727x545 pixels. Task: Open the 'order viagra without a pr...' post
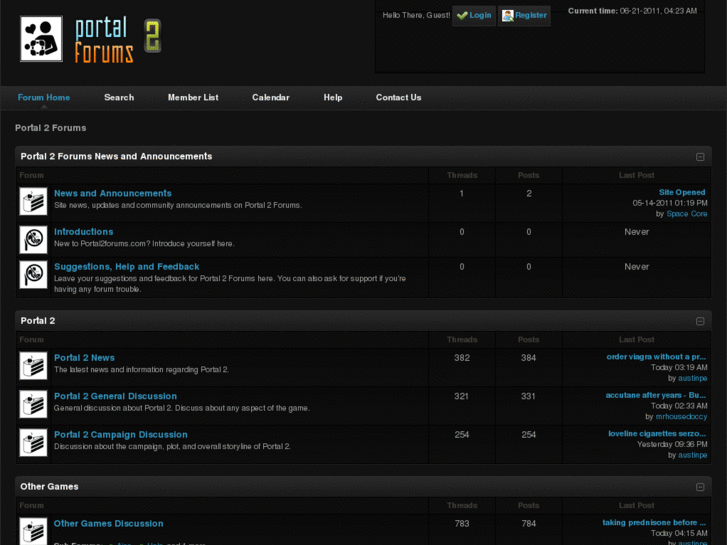point(656,357)
